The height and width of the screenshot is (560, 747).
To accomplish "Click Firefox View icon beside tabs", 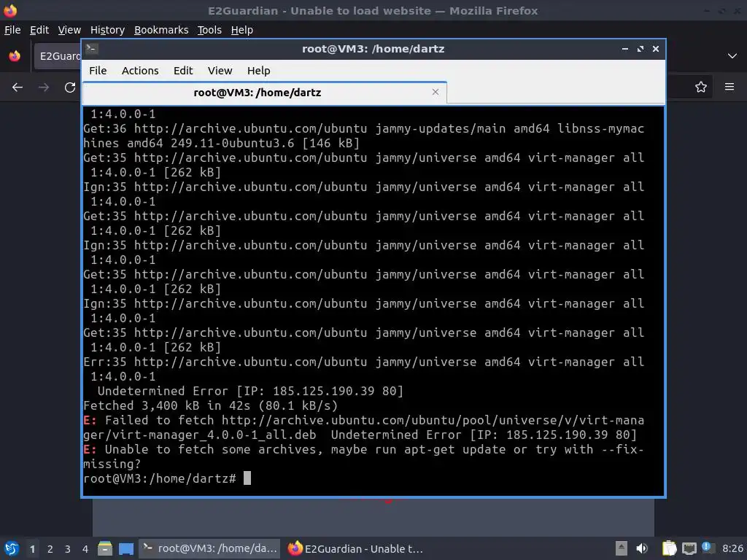I will pyautogui.click(x=15, y=56).
